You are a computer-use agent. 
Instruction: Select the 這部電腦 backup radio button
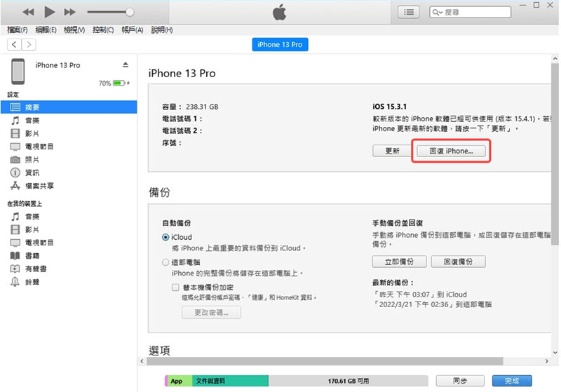[165, 262]
